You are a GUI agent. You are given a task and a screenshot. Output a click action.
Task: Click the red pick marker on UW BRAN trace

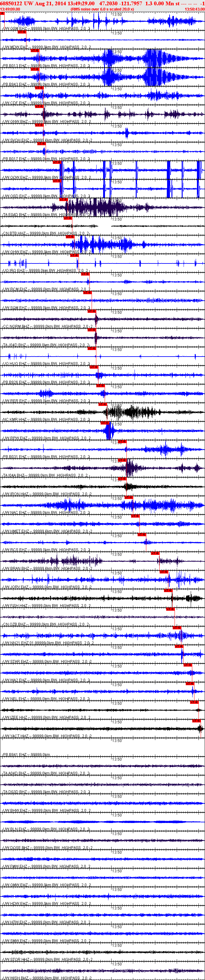coord(155,553)
